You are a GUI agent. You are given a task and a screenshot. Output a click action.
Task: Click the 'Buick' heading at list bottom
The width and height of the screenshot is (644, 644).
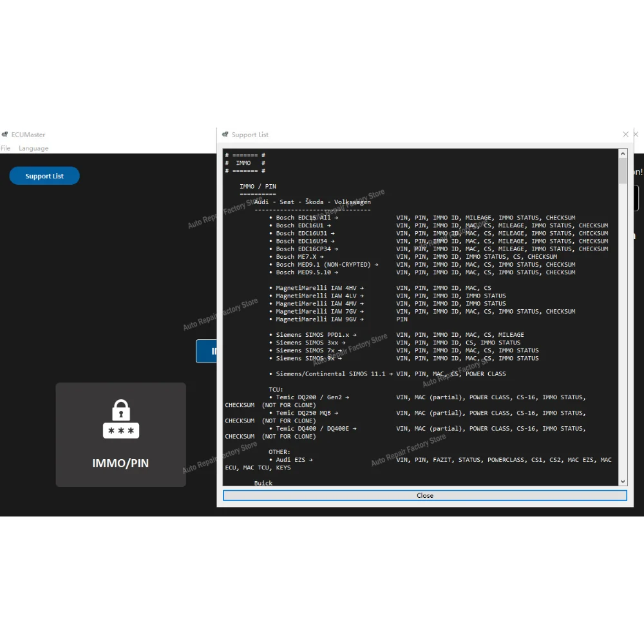[x=263, y=483]
